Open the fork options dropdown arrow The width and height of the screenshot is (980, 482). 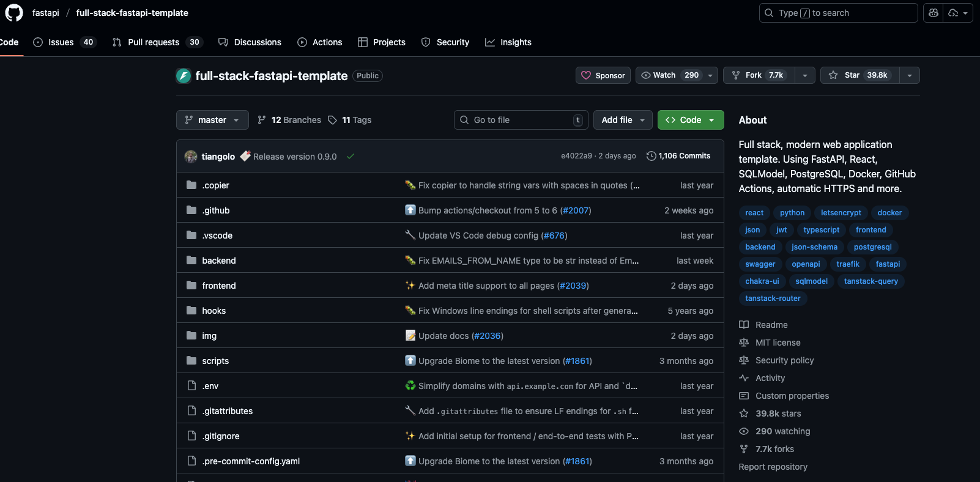[x=805, y=75]
